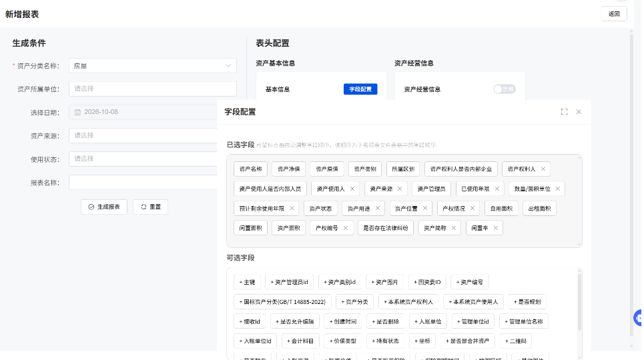Add the 入账单位Id field

point(256,341)
